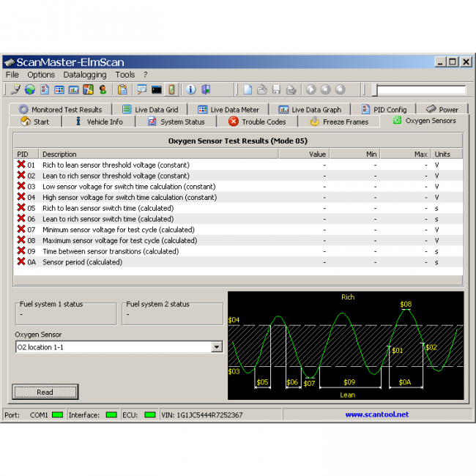Select row 'High sensor voltage for switch time'

(x=238, y=197)
